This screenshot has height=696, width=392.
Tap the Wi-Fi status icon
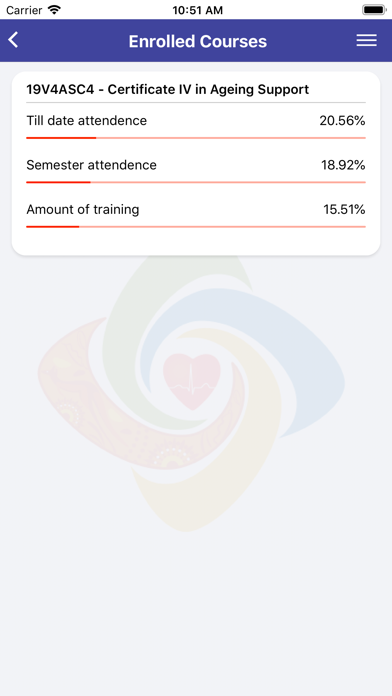(x=54, y=10)
